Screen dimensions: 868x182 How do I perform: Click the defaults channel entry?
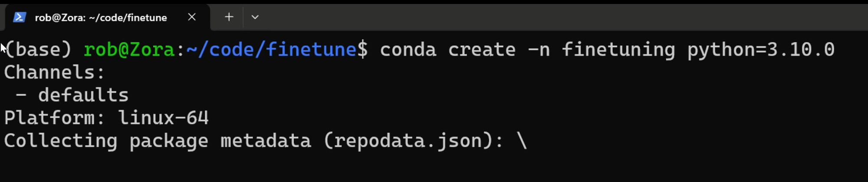[x=83, y=95]
